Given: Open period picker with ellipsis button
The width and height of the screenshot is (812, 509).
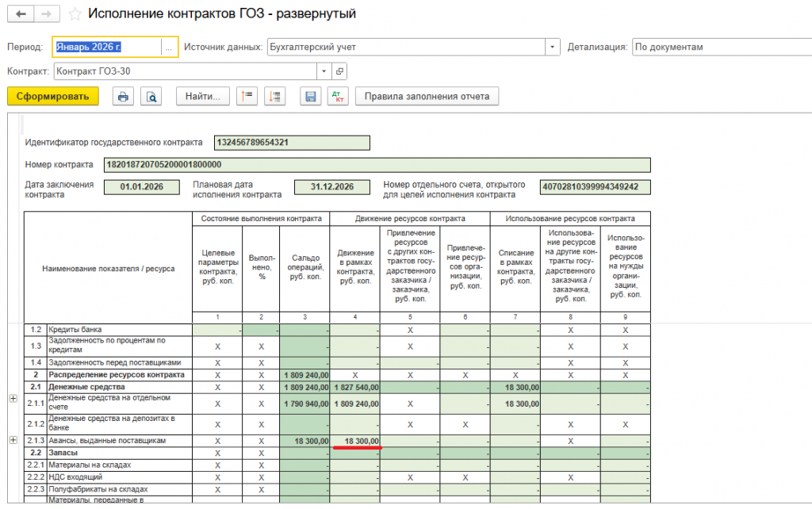Looking at the screenshot, I should (169, 47).
